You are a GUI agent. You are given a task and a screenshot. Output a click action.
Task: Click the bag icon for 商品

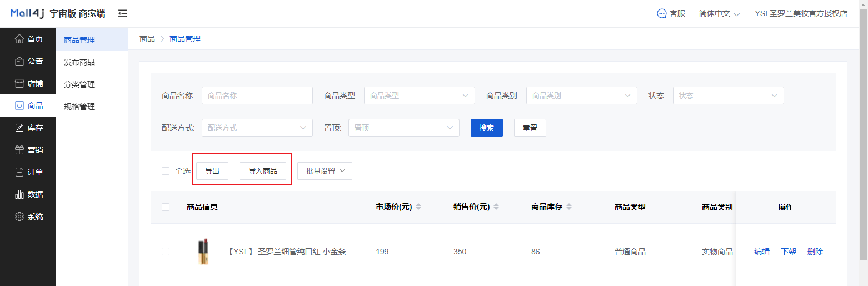(19, 106)
